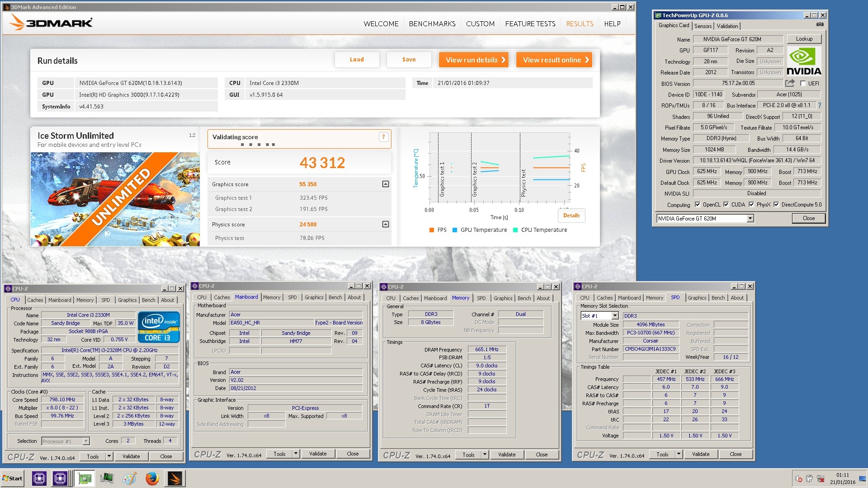Click the FPS orange legend swatch

(431, 230)
